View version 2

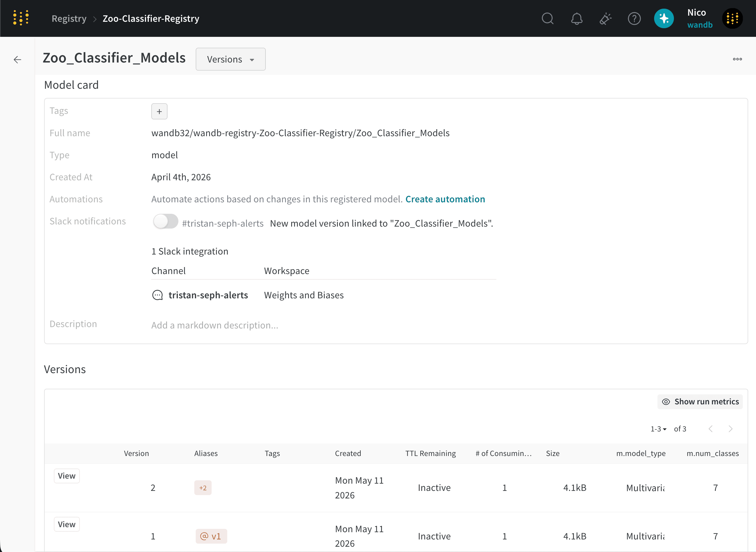tap(67, 476)
